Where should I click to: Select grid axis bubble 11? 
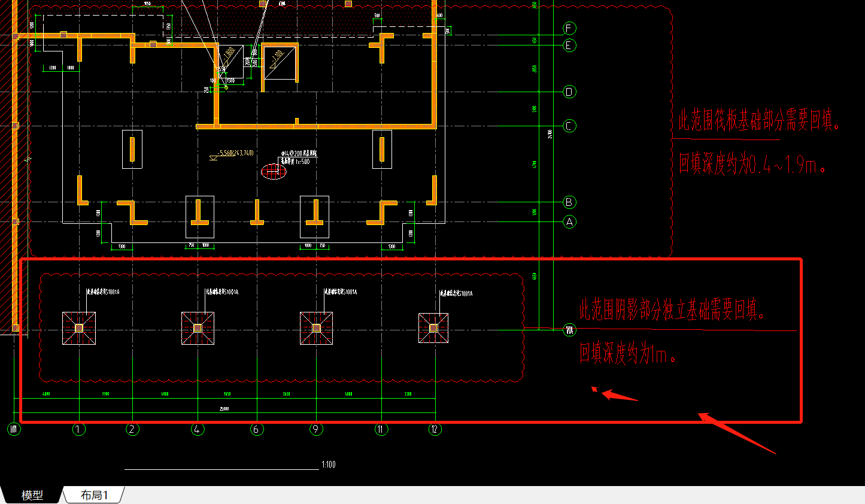point(381,429)
